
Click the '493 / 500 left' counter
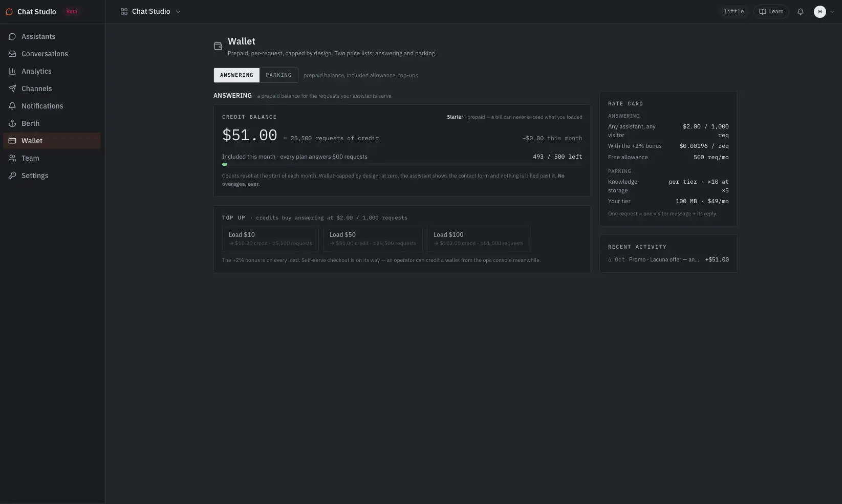click(557, 157)
